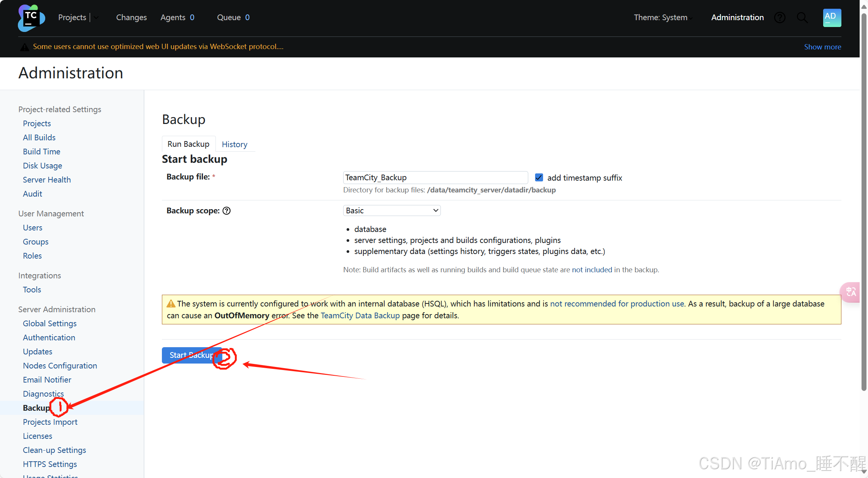Open Nodes Configuration in sidebar

tap(60, 365)
